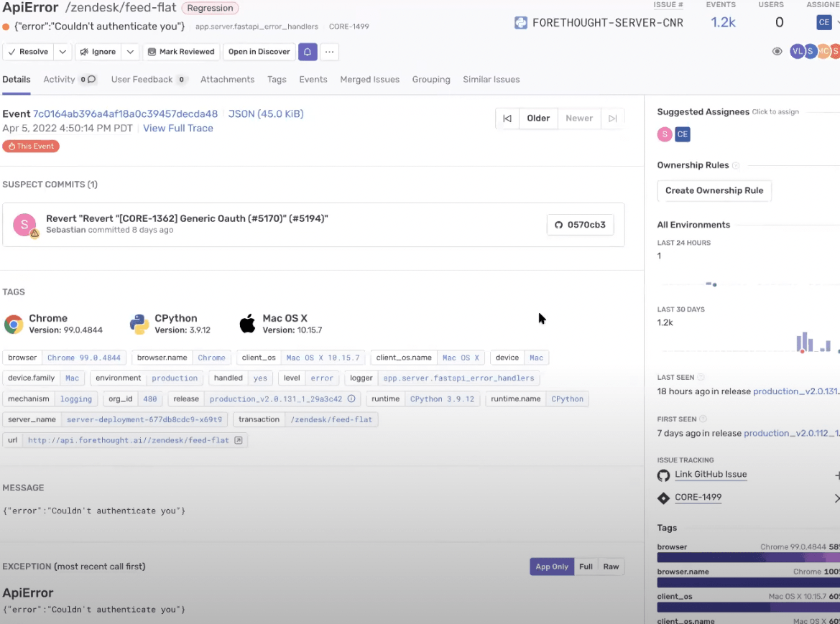Click the bell subscribe icon
This screenshot has width=840, height=624.
pyautogui.click(x=308, y=52)
